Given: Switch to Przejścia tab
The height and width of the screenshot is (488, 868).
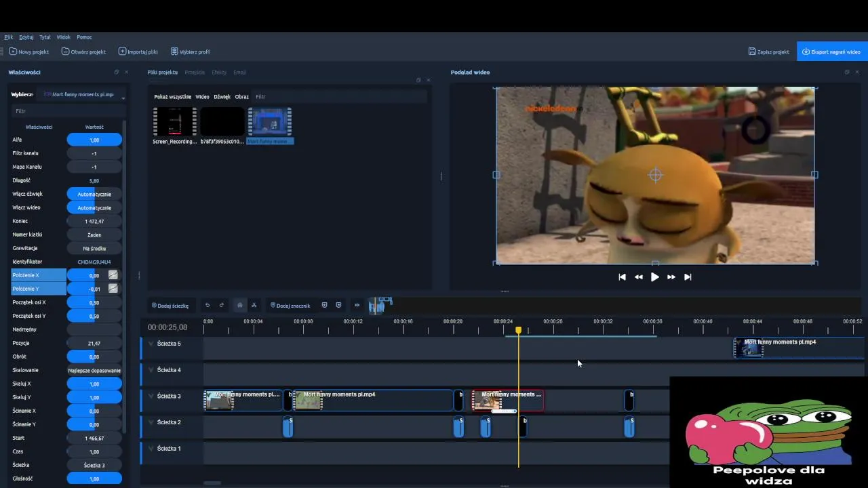Looking at the screenshot, I should tap(195, 73).
